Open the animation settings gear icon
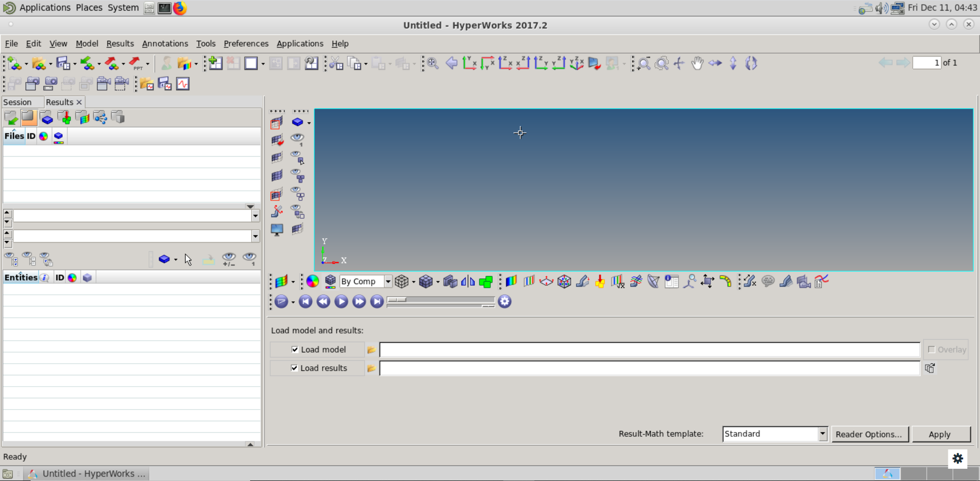The width and height of the screenshot is (980, 481). 504,301
